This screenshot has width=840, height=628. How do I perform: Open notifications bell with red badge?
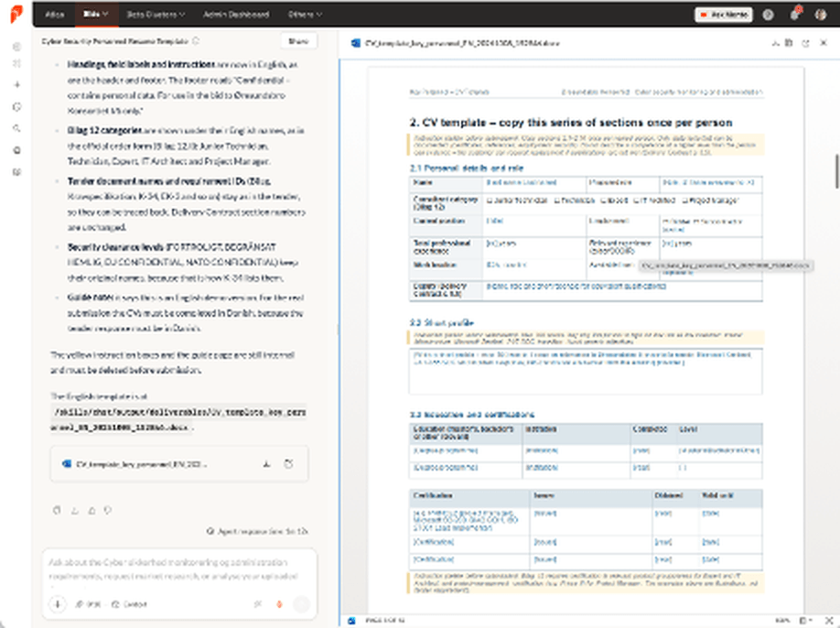click(795, 14)
